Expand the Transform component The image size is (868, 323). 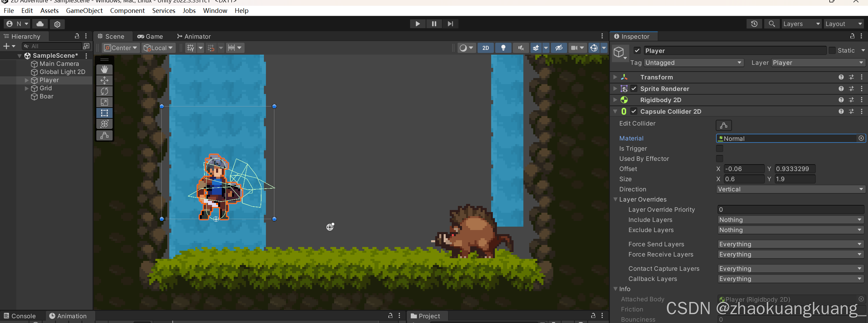coord(615,77)
